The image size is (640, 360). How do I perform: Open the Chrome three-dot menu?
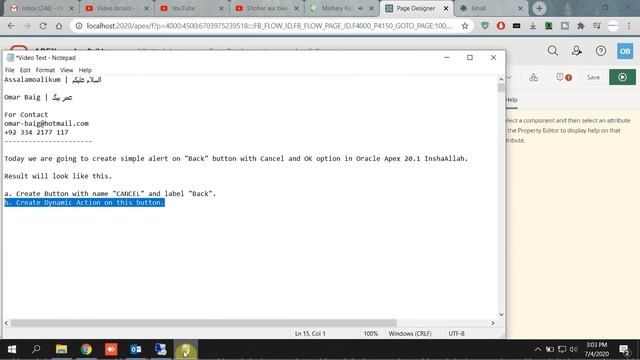[x=629, y=26]
